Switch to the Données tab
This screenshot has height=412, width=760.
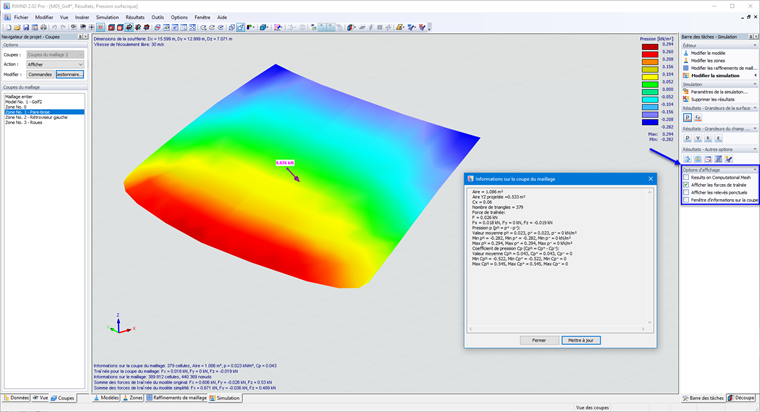16,398
